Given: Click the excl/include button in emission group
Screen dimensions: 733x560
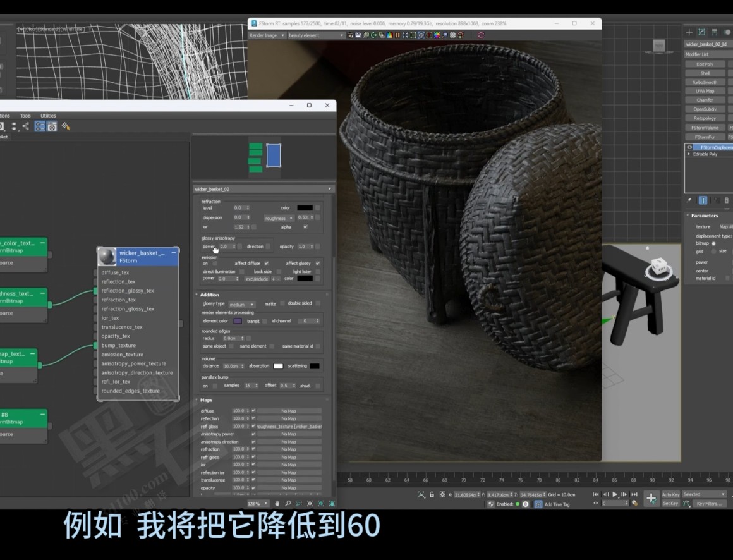Looking at the screenshot, I should click(257, 279).
